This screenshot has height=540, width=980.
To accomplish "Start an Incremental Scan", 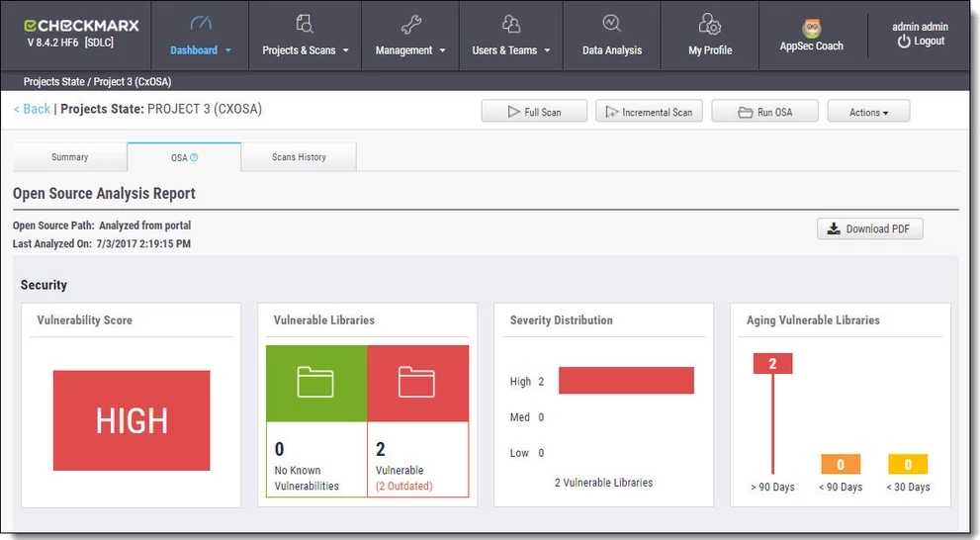I will coord(649,112).
